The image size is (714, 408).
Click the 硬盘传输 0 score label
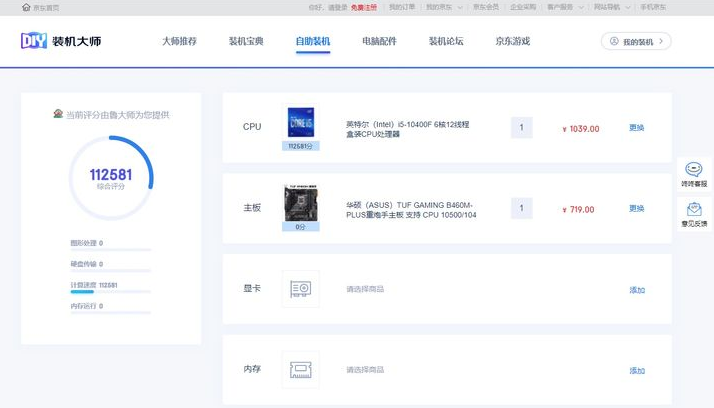tap(87, 264)
